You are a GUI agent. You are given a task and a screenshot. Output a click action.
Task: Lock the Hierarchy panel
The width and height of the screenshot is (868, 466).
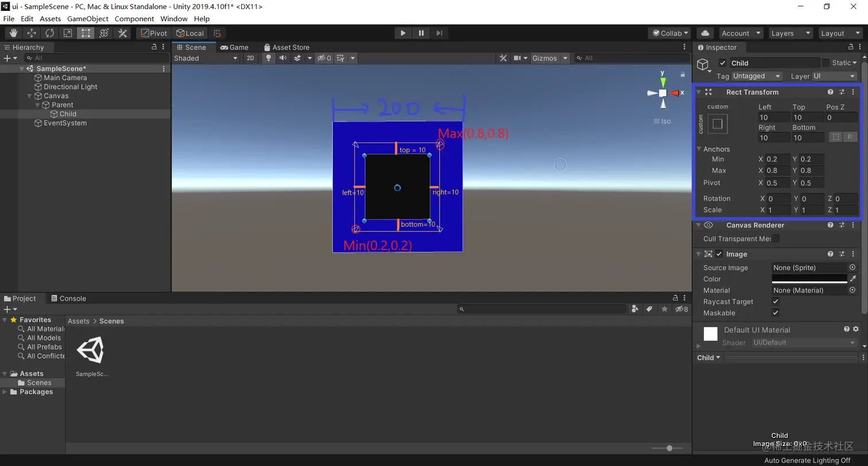coord(154,47)
